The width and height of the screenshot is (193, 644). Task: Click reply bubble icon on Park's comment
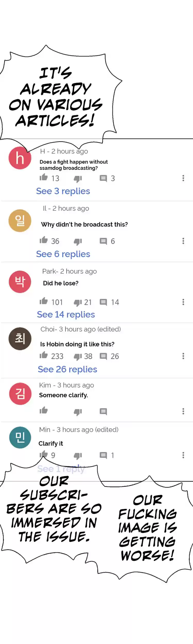click(x=103, y=302)
